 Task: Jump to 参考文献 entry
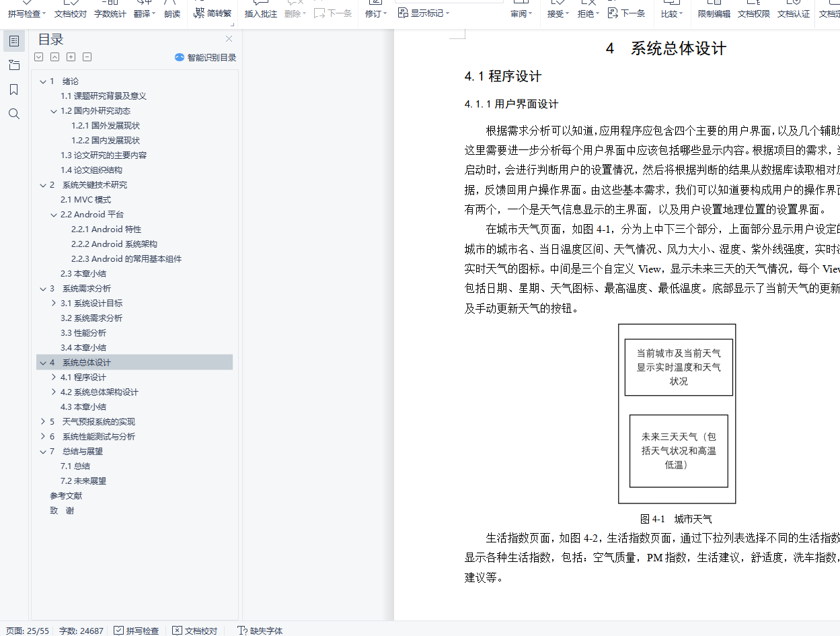(x=66, y=496)
